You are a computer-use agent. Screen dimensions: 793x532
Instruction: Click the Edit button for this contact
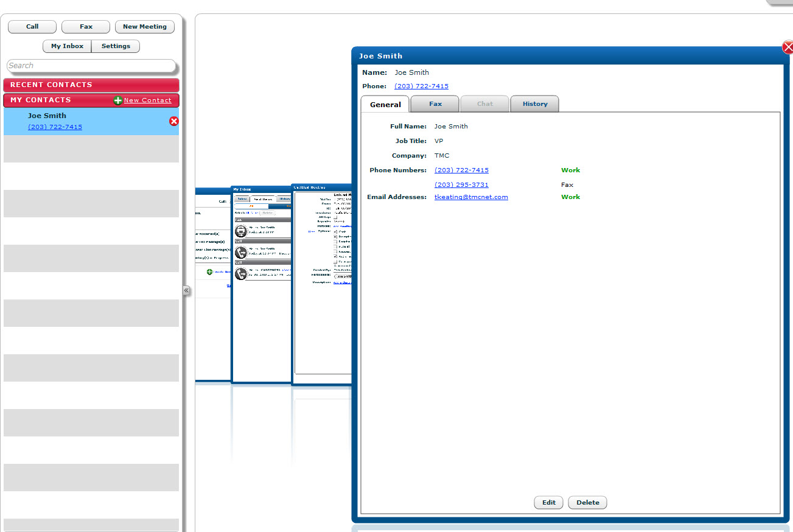pos(548,503)
